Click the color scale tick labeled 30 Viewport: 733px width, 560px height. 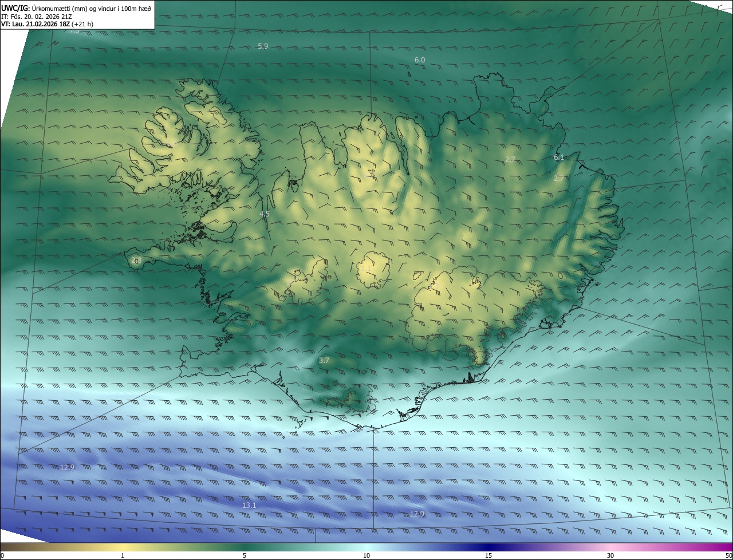tap(610, 555)
